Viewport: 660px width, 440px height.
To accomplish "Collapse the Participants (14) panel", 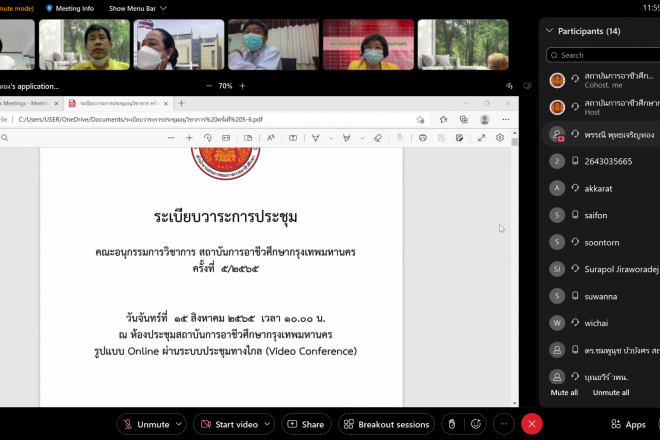I will click(549, 31).
